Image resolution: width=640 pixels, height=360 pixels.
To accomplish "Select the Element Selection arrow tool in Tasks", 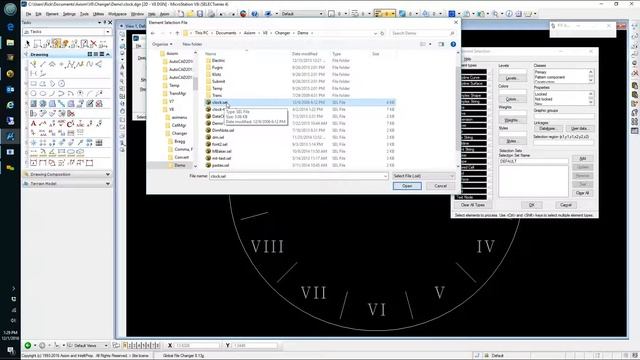I will click(28, 43).
